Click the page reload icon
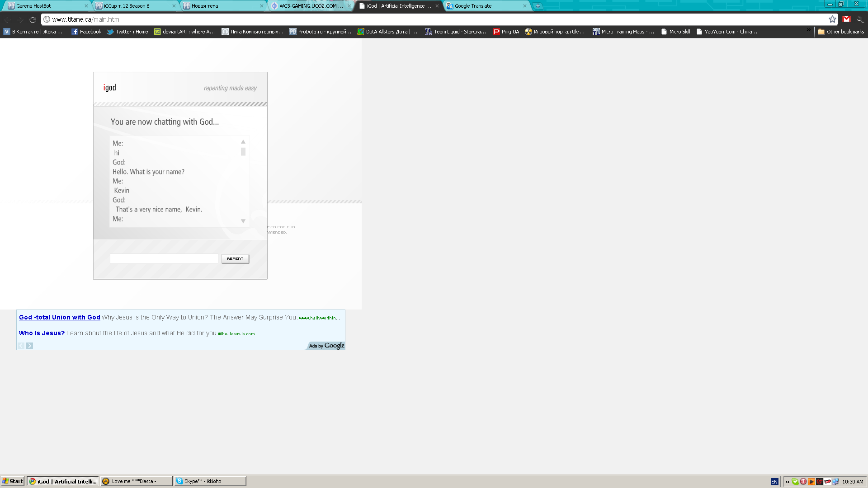Image resolution: width=868 pixels, height=488 pixels. pyautogui.click(x=33, y=19)
